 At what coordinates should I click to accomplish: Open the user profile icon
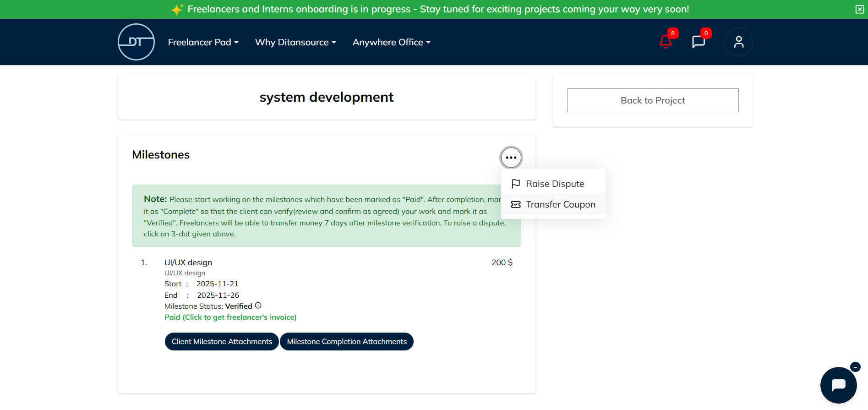pyautogui.click(x=738, y=42)
